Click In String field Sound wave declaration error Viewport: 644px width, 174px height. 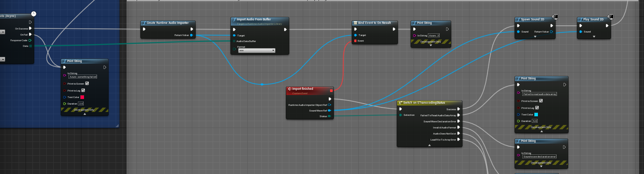pos(539,156)
